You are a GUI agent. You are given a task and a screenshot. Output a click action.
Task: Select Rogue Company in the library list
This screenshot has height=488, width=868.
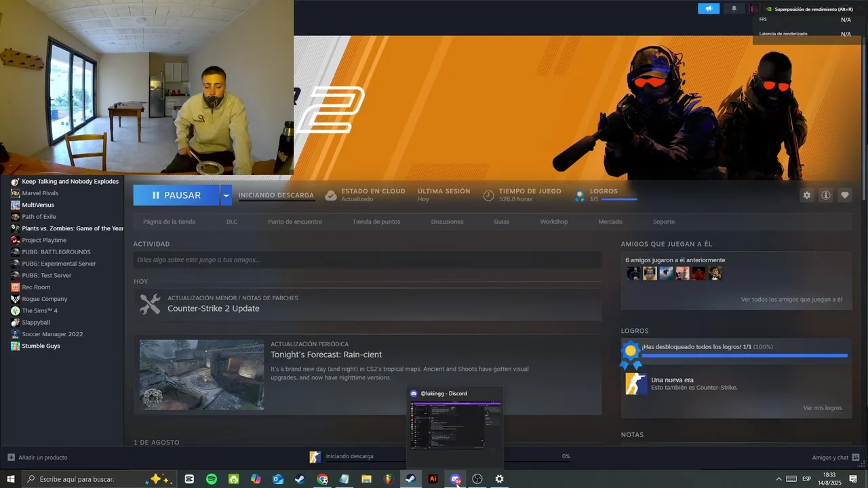pyautogui.click(x=45, y=299)
